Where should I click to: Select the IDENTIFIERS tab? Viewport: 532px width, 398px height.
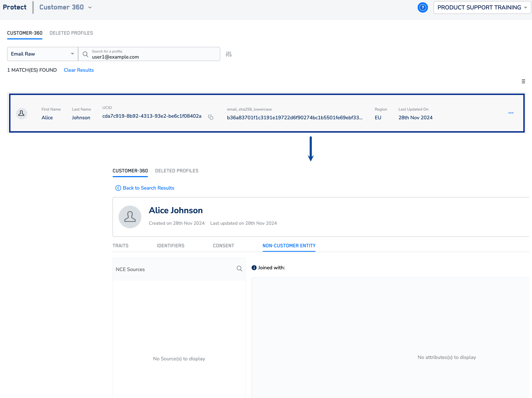170,246
